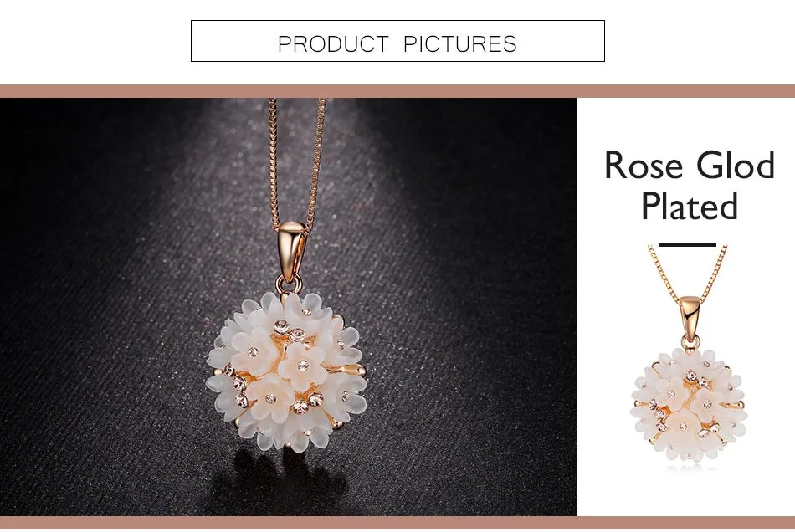This screenshot has height=532, width=795.
Task: Click the bottom brown divider bar
Action: click(x=397, y=522)
